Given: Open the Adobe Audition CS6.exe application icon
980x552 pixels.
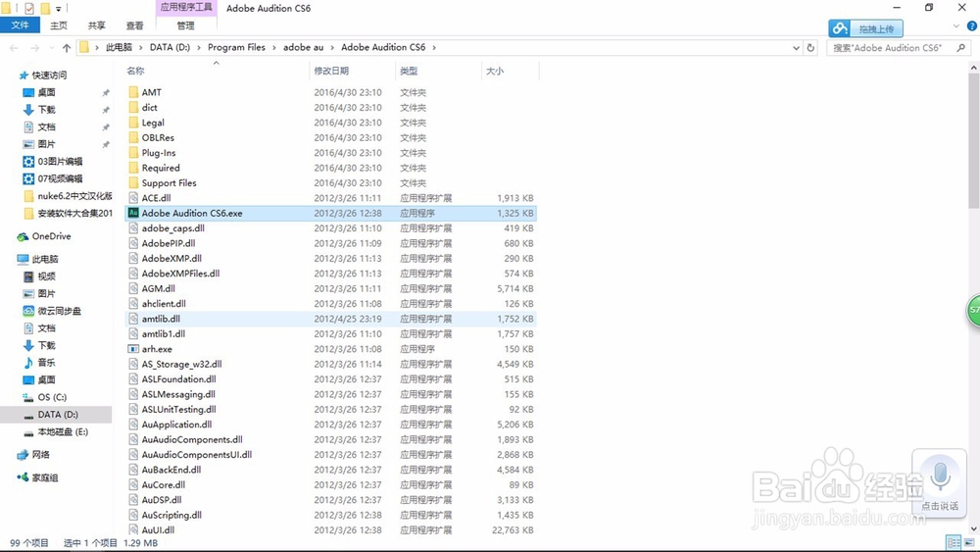Looking at the screenshot, I should (133, 213).
